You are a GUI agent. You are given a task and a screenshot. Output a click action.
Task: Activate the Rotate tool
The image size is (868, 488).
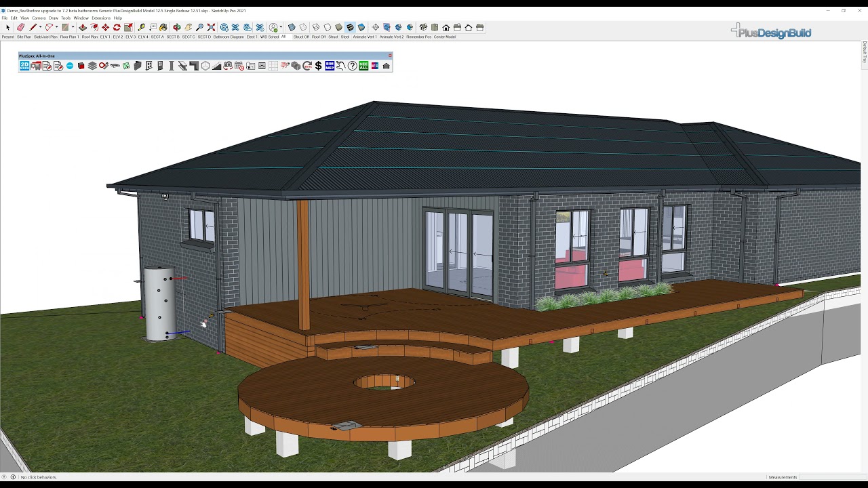(117, 28)
